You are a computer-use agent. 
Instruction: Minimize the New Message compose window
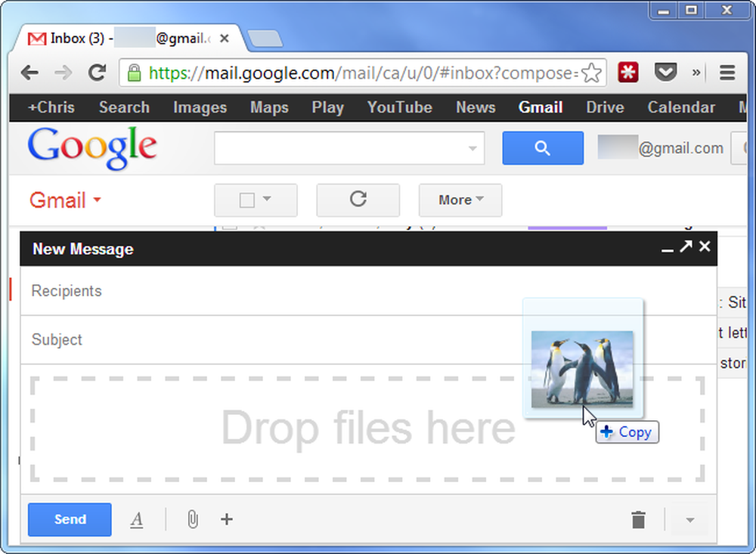pos(668,249)
